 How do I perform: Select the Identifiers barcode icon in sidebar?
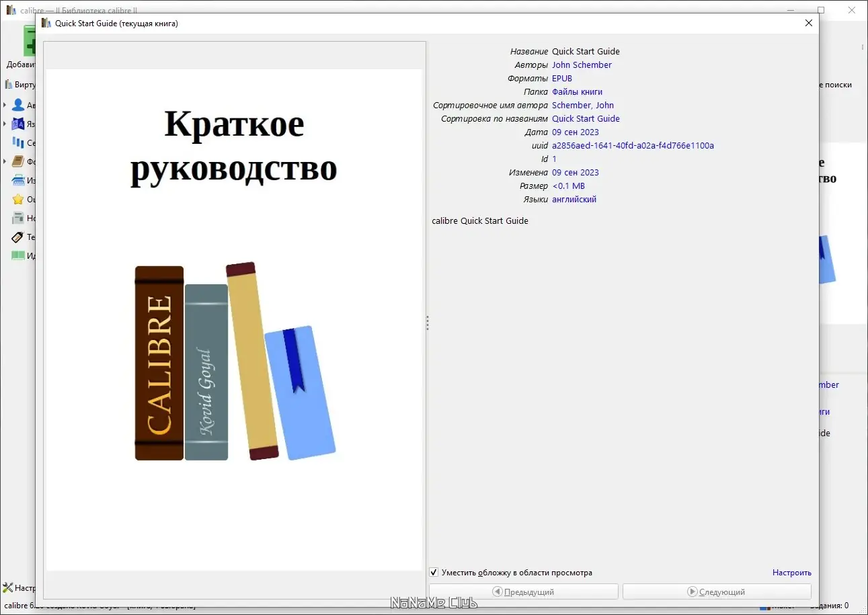(x=18, y=255)
